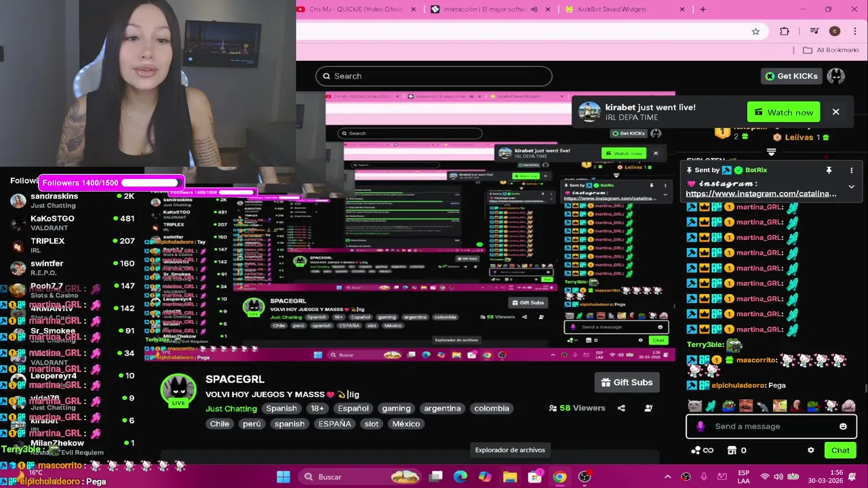Open kirabet notification avatar
The height and width of the screenshot is (488, 868).
coord(589,113)
